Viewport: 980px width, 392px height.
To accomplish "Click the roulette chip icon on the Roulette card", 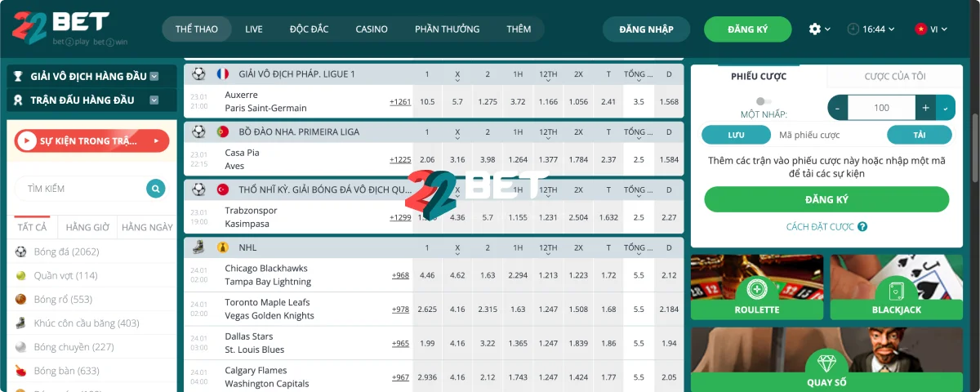I will pyautogui.click(x=757, y=290).
